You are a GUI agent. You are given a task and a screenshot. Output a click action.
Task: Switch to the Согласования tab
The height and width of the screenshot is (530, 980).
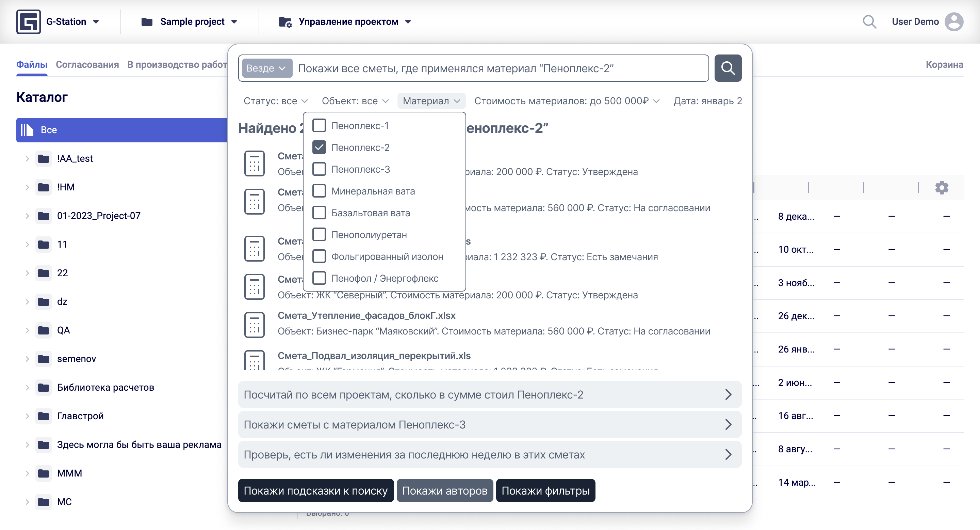(x=87, y=64)
